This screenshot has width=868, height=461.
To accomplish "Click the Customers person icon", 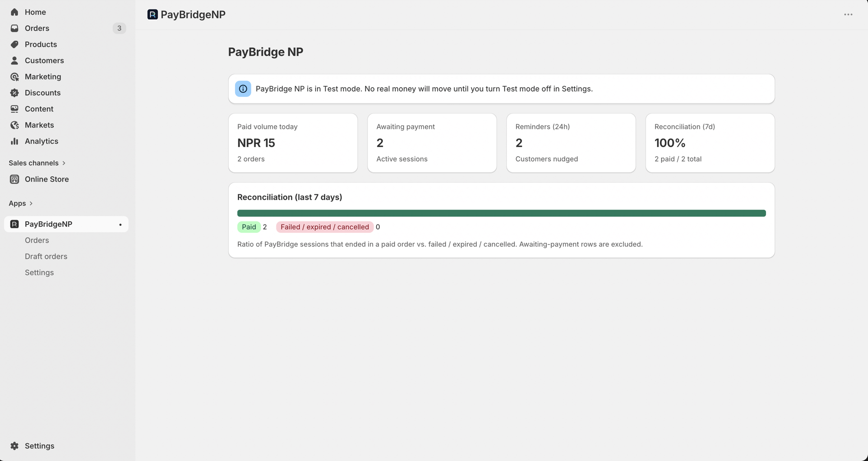I will pyautogui.click(x=14, y=60).
